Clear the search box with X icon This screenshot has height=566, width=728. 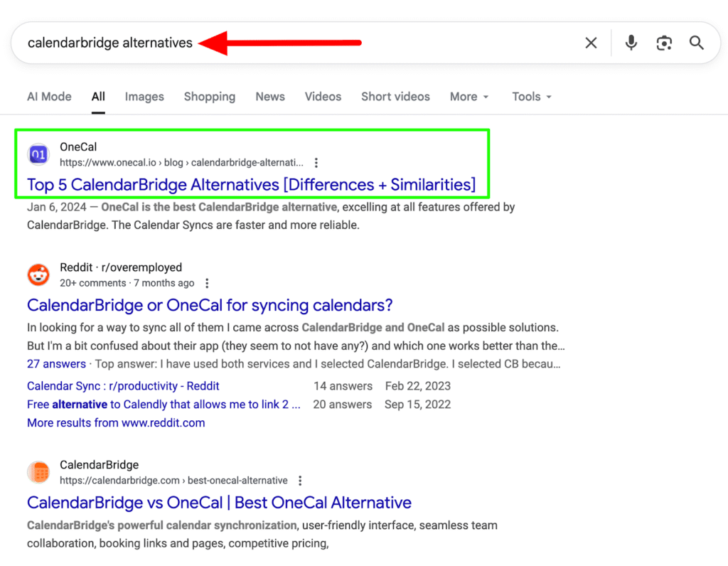pos(591,43)
